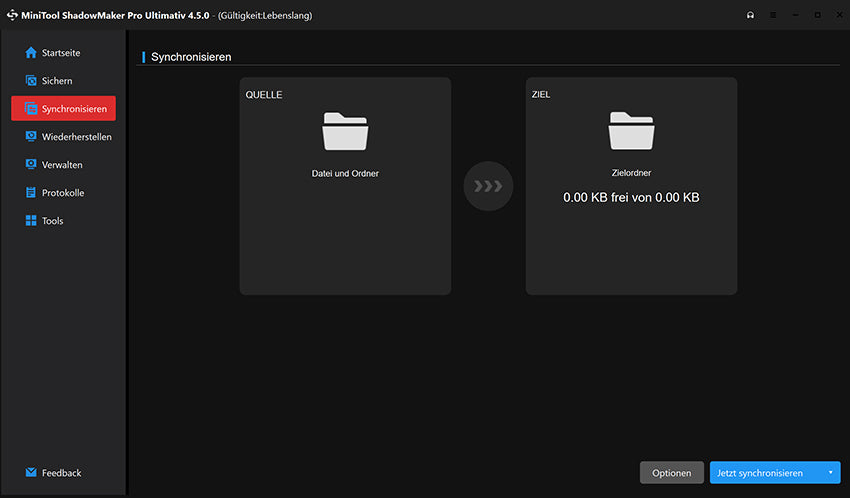The height and width of the screenshot is (498, 850).
Task: Maximize the ShadowMaker window
Action: click(x=817, y=15)
